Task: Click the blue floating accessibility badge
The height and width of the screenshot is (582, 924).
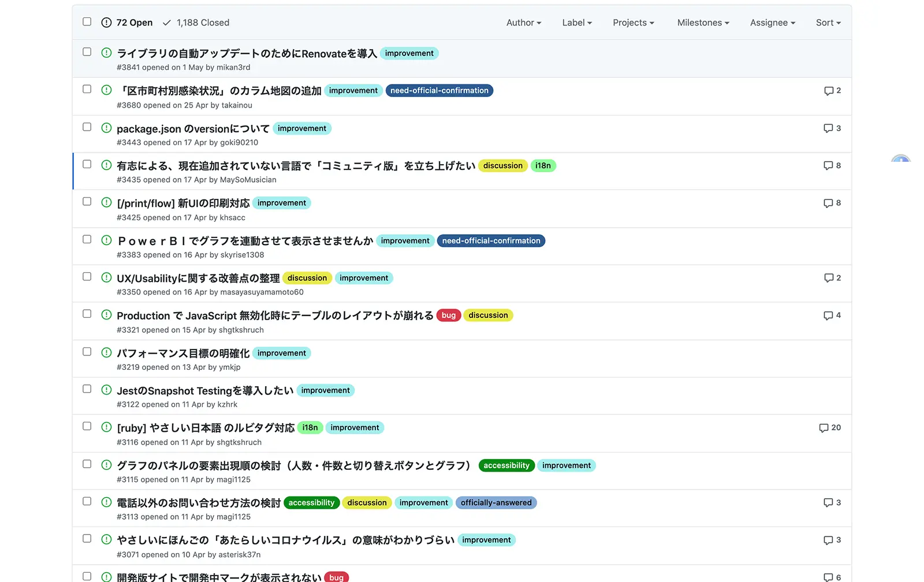Action: coord(901,158)
